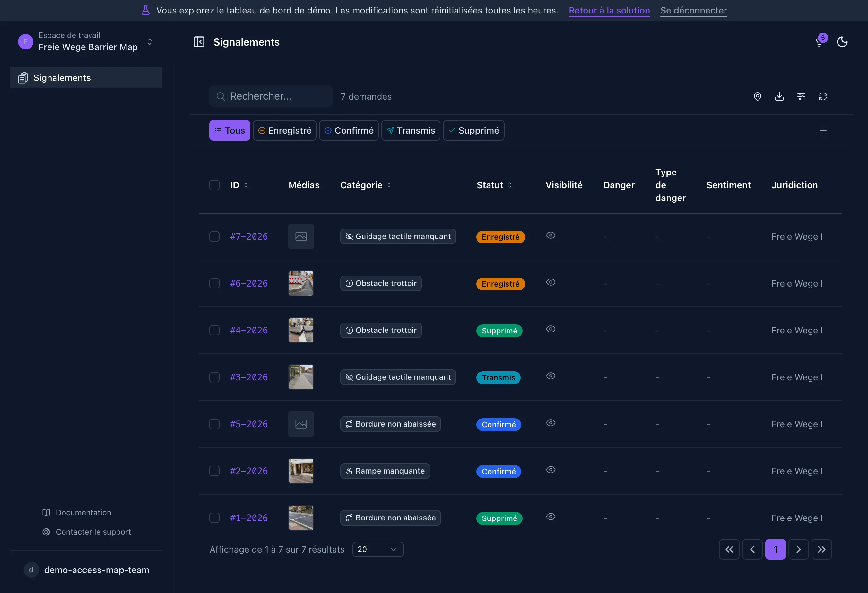Screen dimensions: 868x593
Task: Add a new view with plus icon
Action: pyautogui.click(x=823, y=130)
